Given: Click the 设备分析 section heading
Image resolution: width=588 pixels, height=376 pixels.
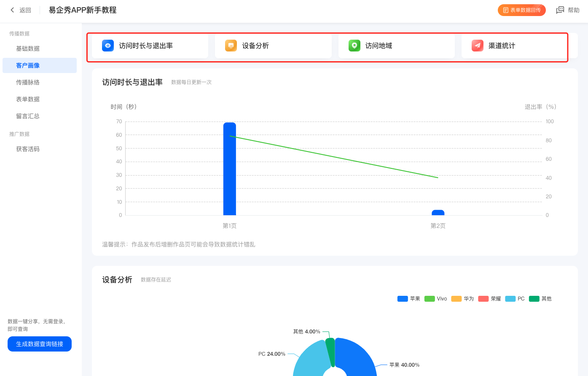Looking at the screenshot, I should pos(117,280).
